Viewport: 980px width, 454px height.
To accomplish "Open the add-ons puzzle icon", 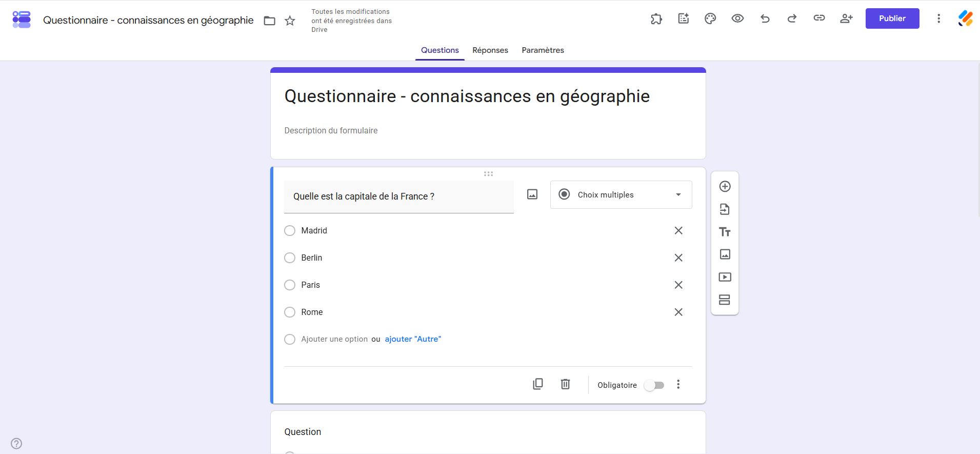I will [x=656, y=19].
